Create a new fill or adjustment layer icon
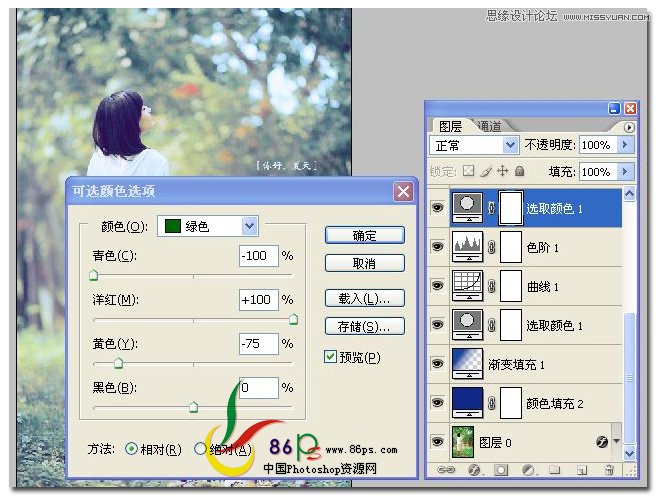The image size is (660, 500). (528, 470)
